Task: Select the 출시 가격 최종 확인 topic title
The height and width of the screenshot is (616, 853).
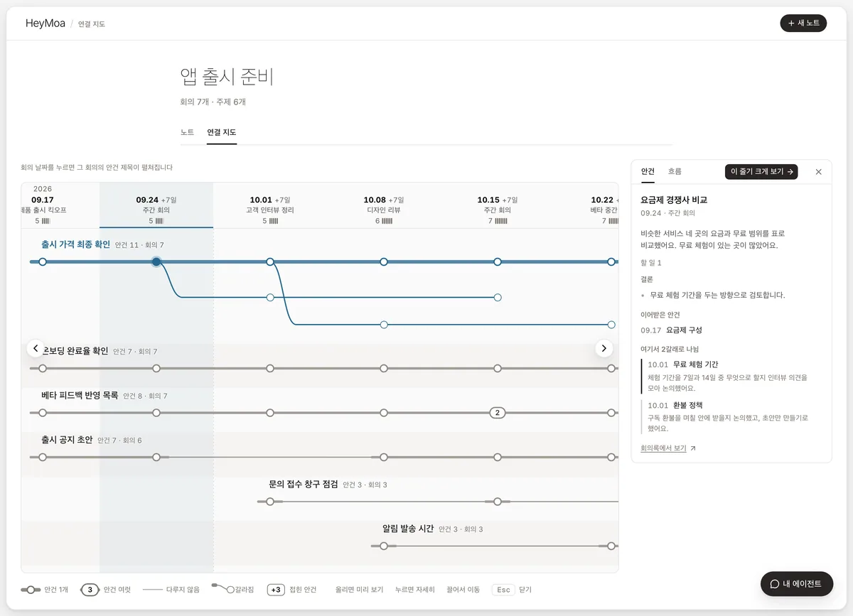Action: point(75,244)
